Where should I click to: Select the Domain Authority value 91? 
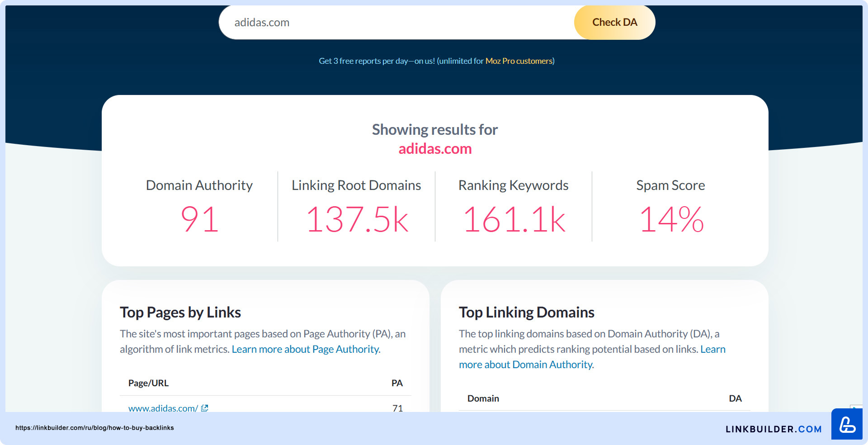point(199,219)
